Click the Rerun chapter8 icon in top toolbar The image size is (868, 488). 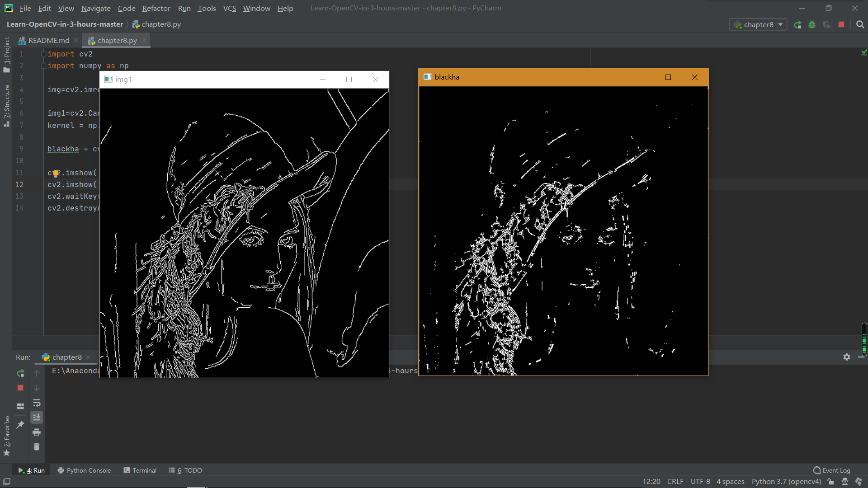798,25
